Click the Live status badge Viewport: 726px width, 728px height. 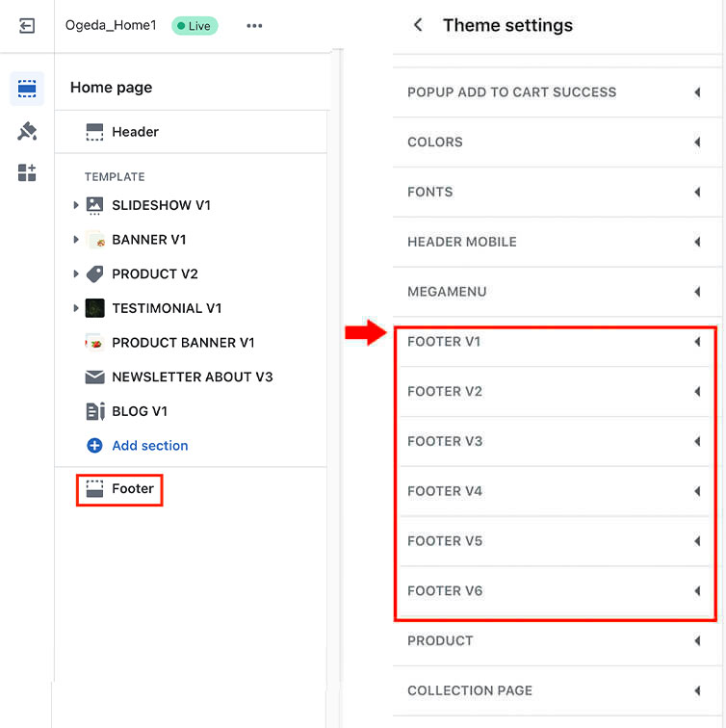tap(194, 26)
